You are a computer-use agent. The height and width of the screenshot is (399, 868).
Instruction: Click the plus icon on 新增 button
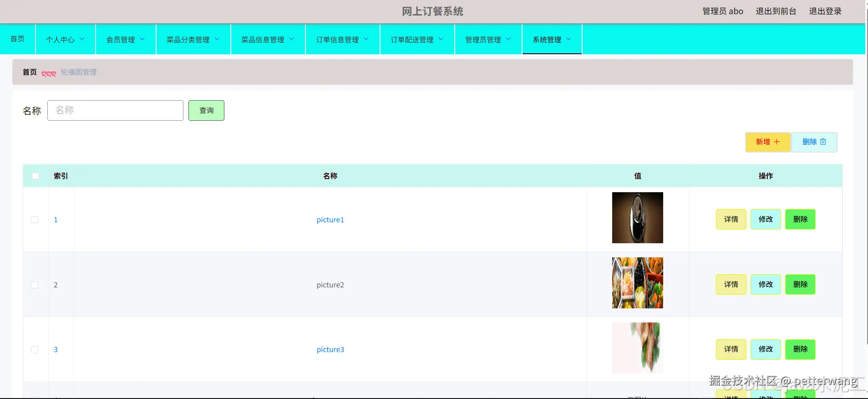(x=777, y=142)
